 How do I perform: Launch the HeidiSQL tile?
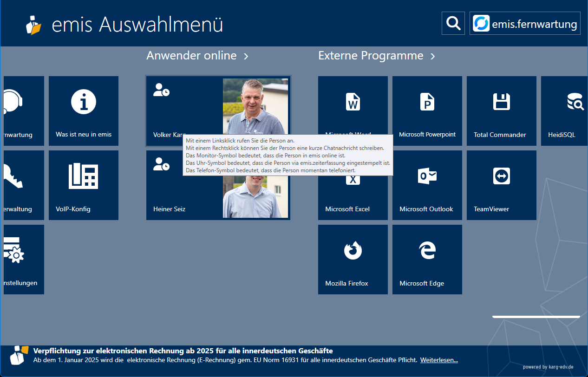(564, 111)
